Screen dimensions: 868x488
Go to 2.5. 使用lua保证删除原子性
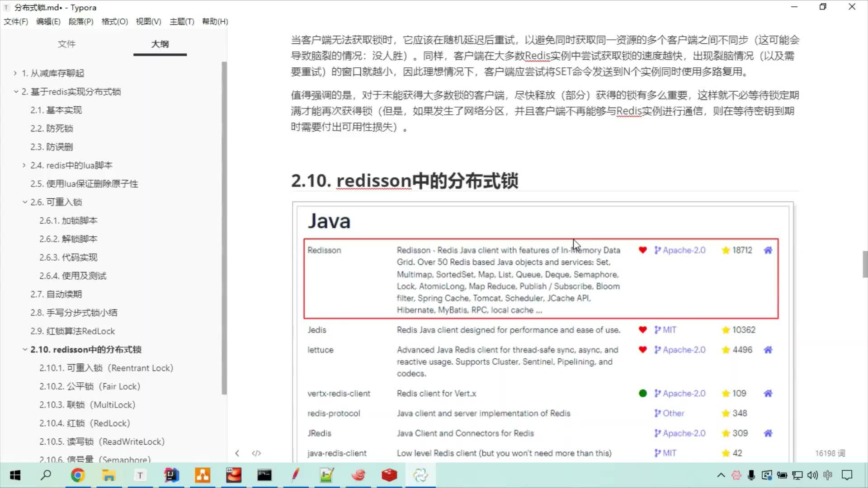click(84, 183)
